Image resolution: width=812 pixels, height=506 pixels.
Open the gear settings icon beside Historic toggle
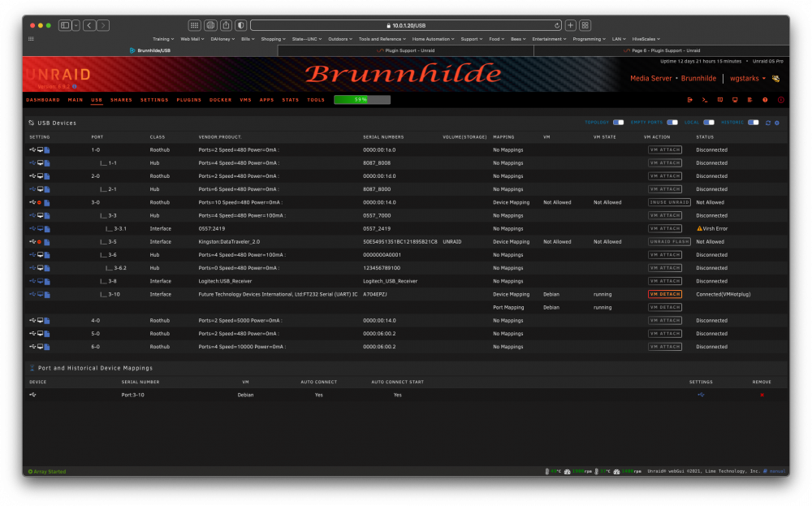(777, 123)
